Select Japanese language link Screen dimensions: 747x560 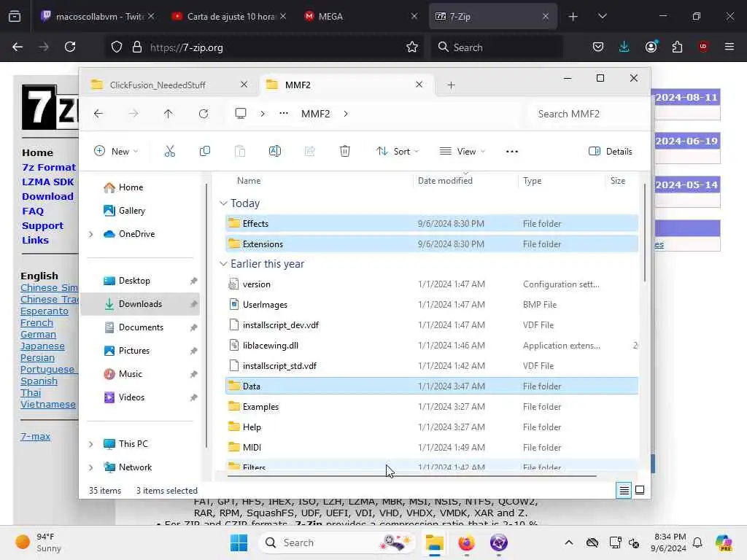coord(42,346)
